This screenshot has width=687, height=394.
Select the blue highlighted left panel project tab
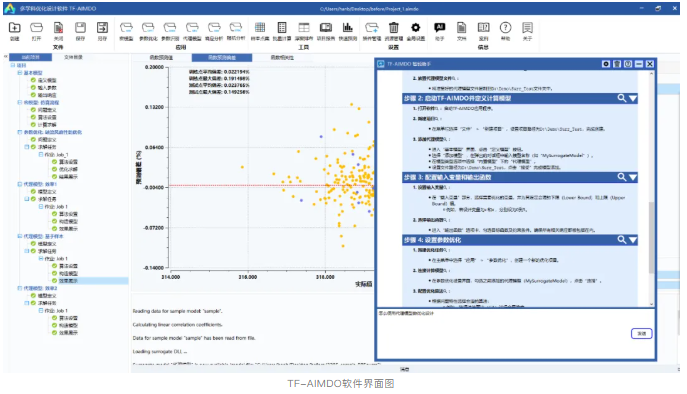point(30,57)
